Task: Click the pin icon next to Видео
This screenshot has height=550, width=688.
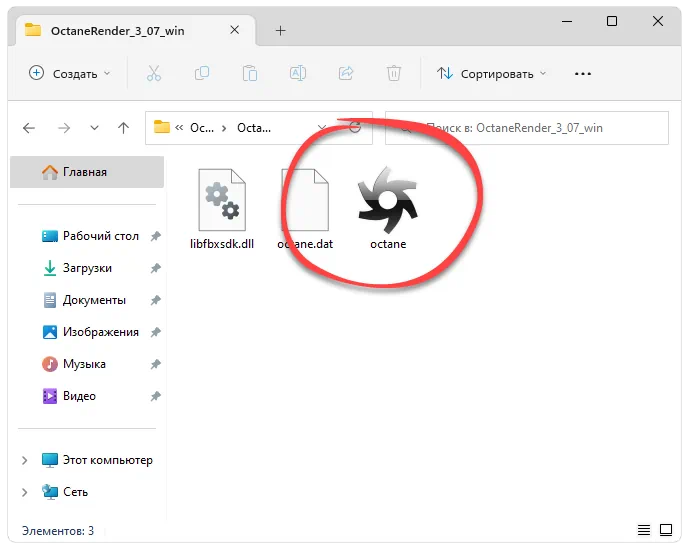Action: 155,396
